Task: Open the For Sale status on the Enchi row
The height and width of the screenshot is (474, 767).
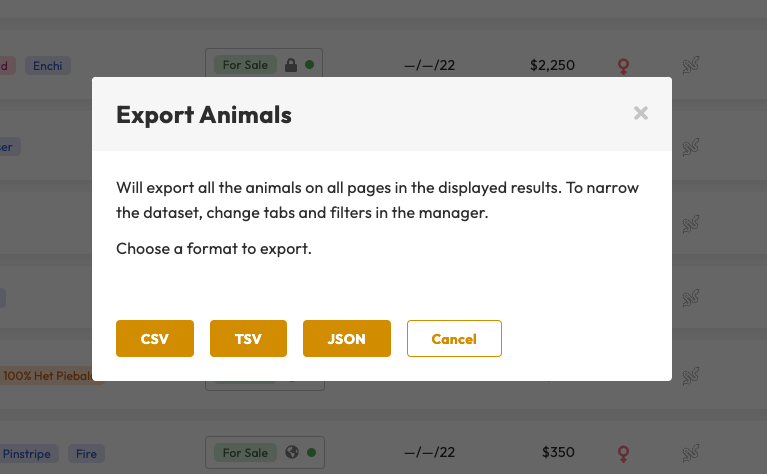Action: pyautogui.click(x=245, y=66)
